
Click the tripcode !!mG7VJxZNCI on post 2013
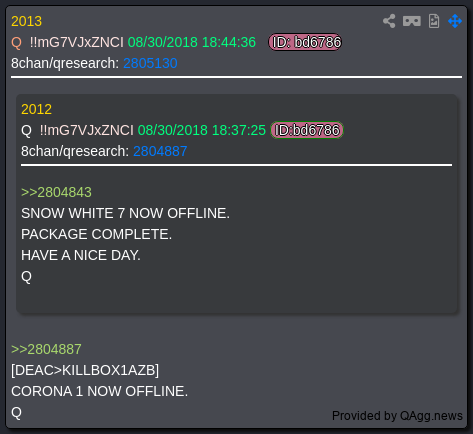77,42
